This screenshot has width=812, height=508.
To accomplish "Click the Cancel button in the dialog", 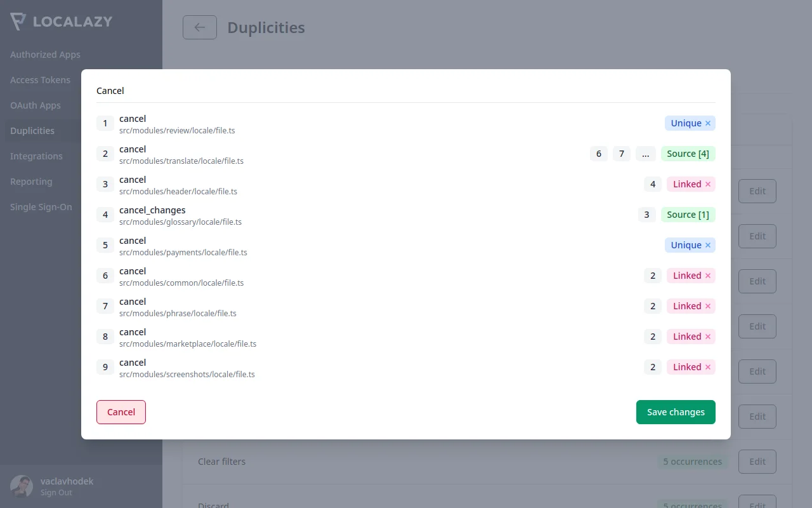I will [x=121, y=412].
